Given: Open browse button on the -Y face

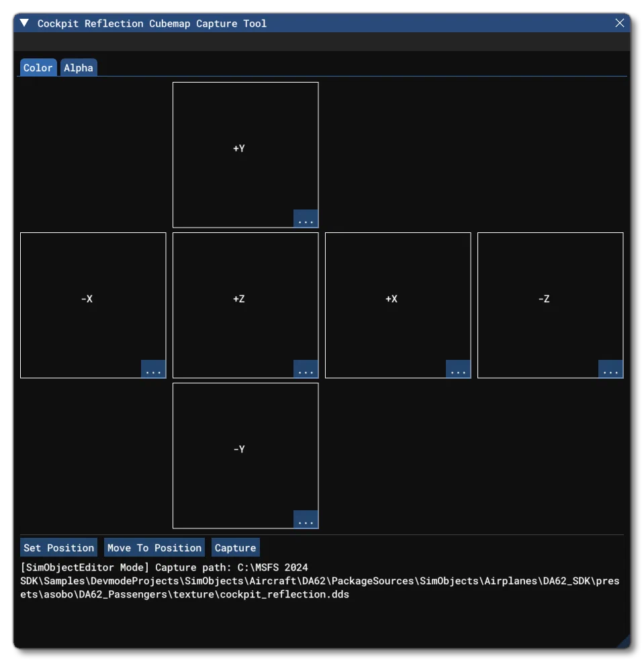Looking at the screenshot, I should pos(306,519).
